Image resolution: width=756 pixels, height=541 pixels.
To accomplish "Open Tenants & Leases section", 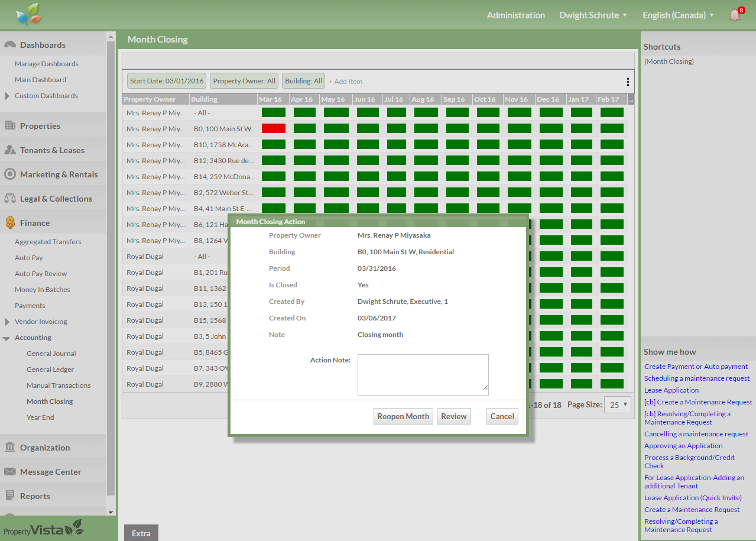I will click(x=52, y=150).
